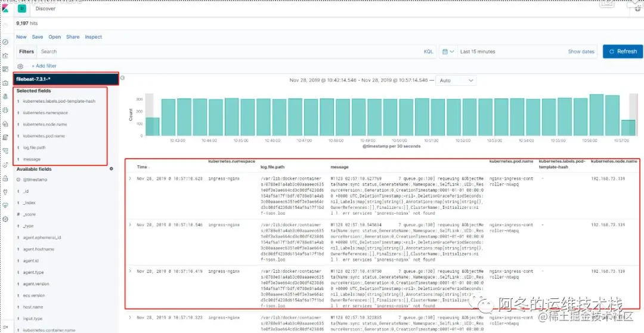Click Inspect in the Discover menu

[x=93, y=37]
